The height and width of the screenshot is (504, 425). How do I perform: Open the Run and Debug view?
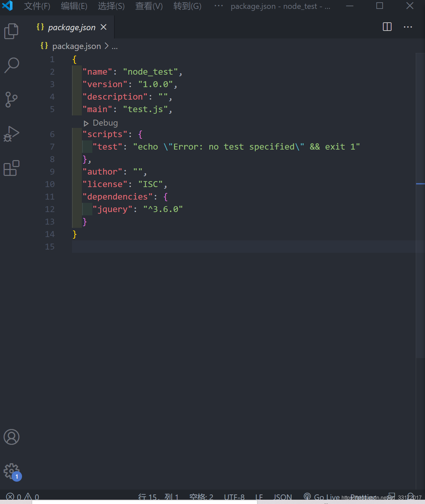pos(12,134)
